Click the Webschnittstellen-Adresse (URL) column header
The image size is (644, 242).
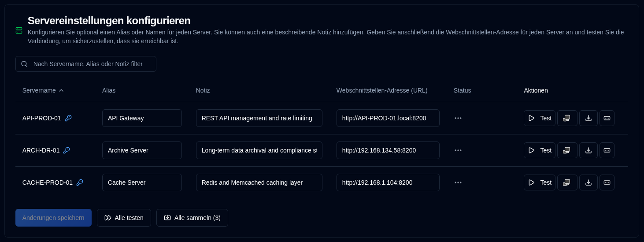click(x=382, y=90)
